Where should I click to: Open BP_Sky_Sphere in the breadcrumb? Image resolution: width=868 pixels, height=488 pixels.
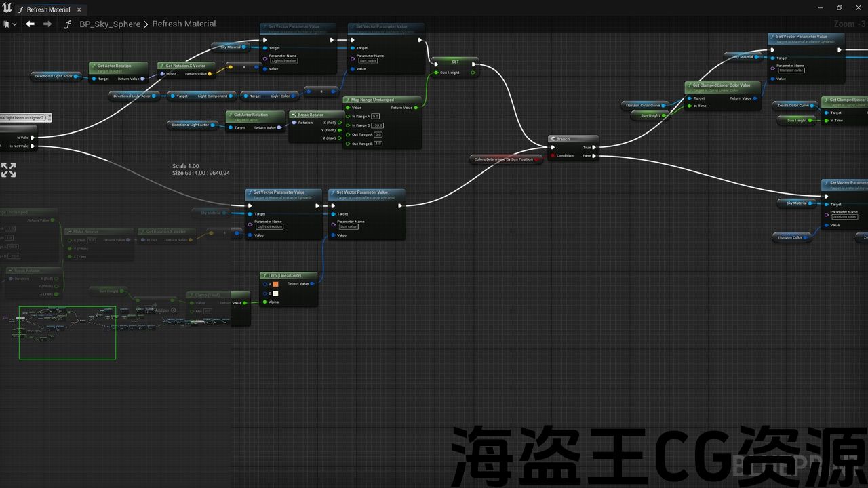[110, 24]
